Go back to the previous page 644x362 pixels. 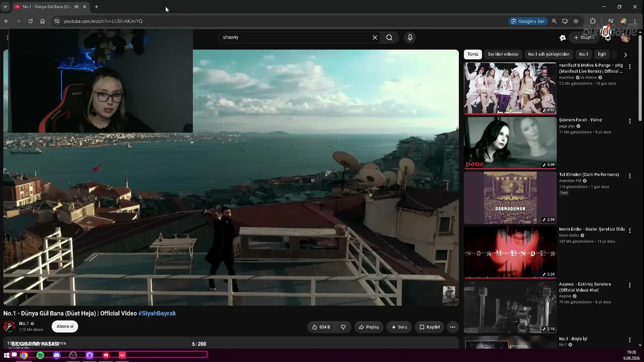(6, 21)
